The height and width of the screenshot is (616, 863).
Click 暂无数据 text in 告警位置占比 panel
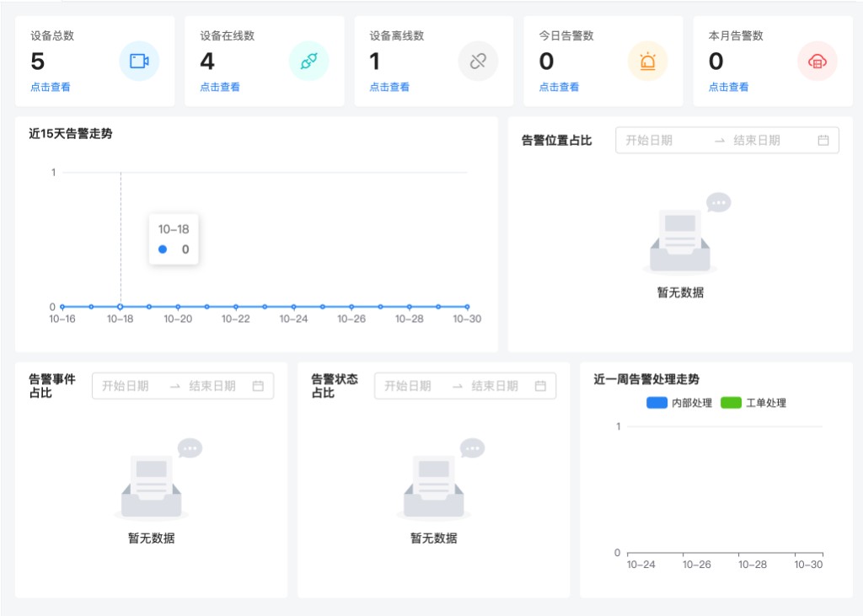[680, 292]
